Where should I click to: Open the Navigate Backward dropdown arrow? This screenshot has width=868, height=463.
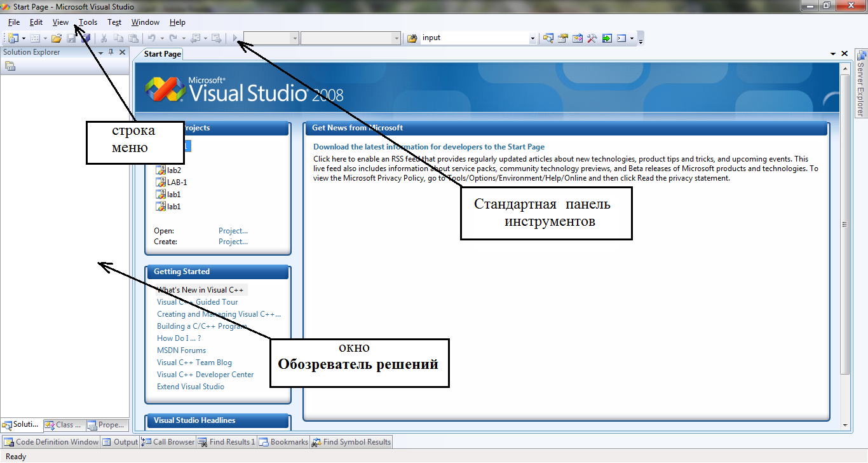pyautogui.click(x=206, y=38)
